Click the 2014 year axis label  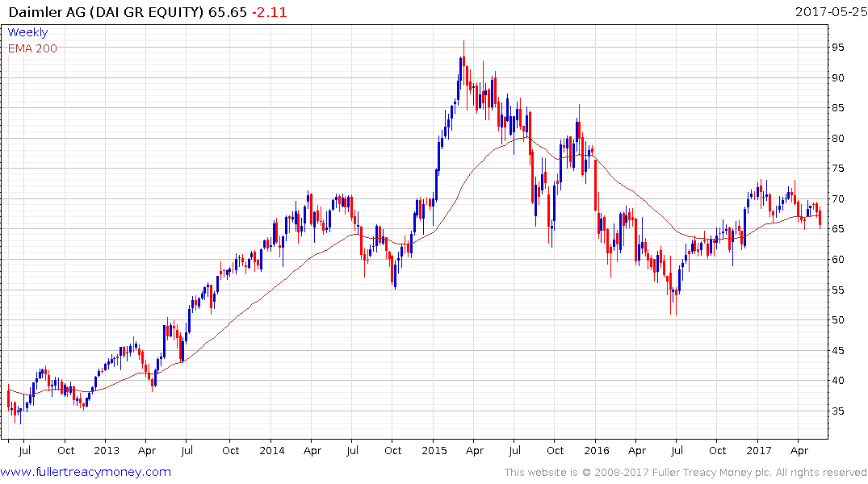point(272,450)
